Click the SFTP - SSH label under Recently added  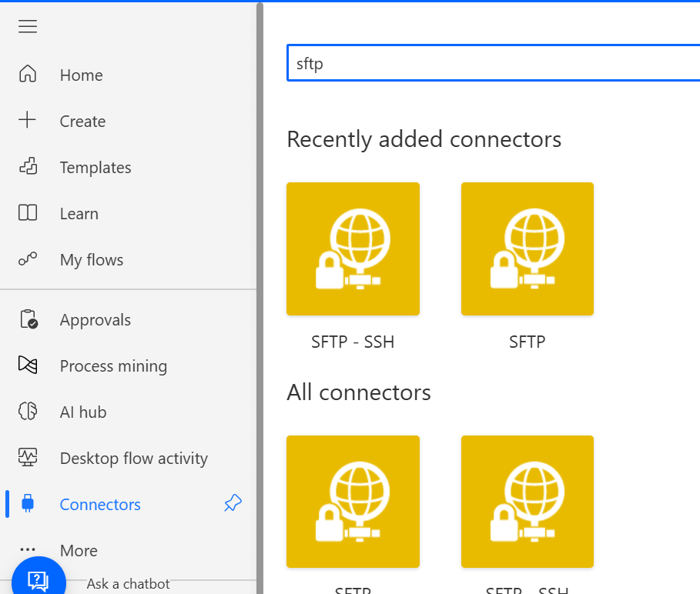point(353,342)
